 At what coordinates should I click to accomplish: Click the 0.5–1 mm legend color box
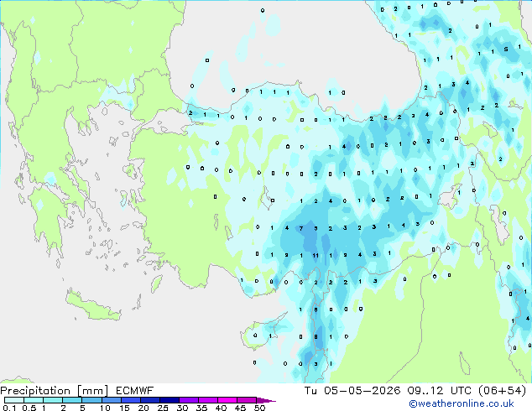tap(34, 400)
